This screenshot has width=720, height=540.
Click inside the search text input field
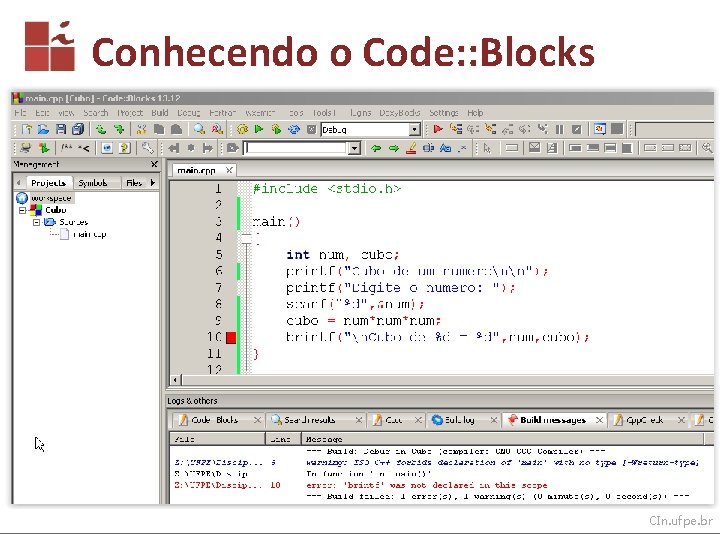(x=296, y=148)
